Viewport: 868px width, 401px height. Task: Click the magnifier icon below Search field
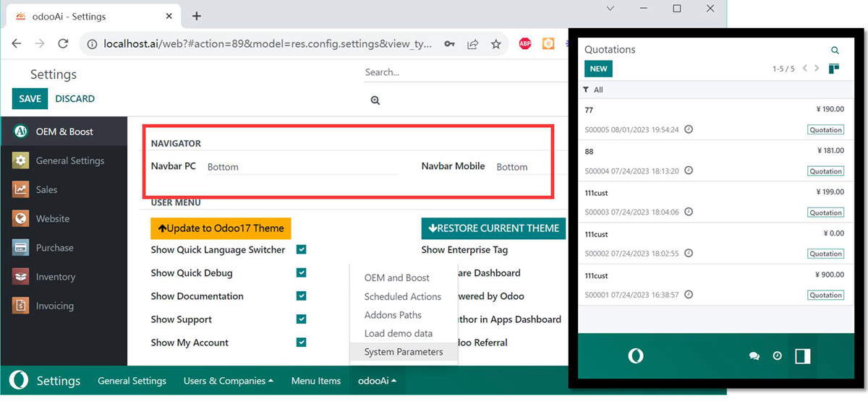point(375,100)
